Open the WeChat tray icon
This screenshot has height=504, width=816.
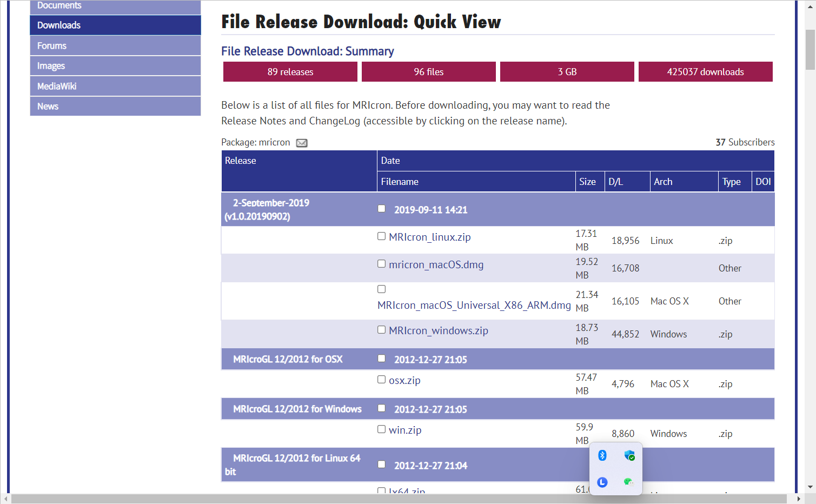click(x=628, y=482)
